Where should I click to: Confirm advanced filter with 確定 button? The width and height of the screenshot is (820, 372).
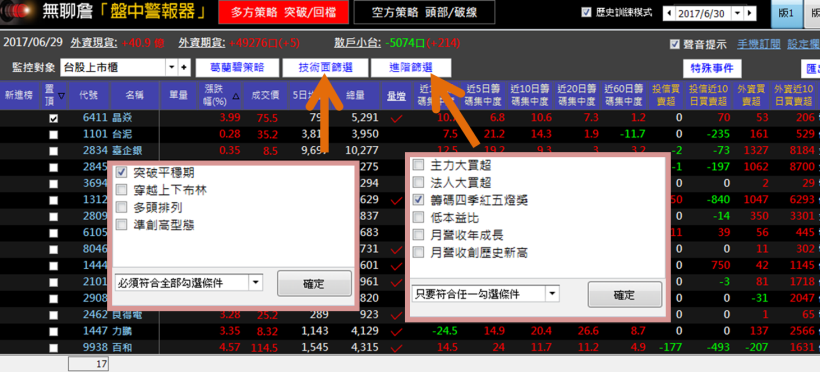[625, 295]
